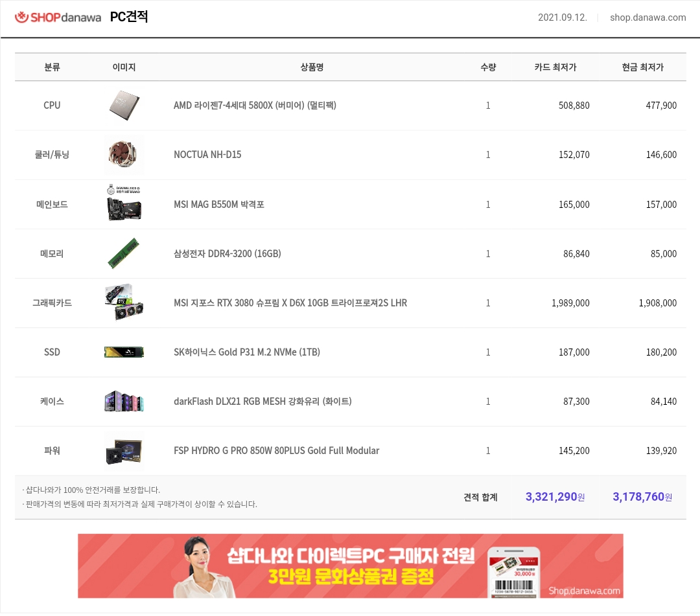Screen dimensions: 700x616
Task: Open the NOCTUA NH-D15 product name
Action: 207,155
